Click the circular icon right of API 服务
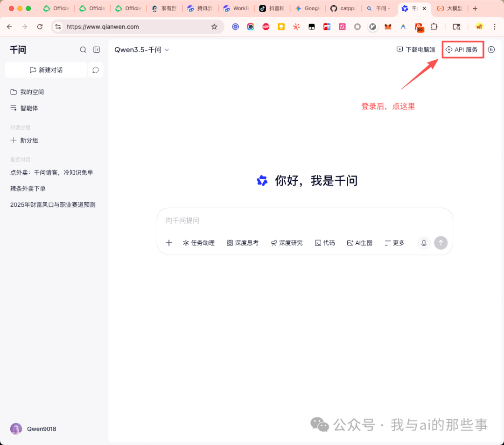The width and height of the screenshot is (504, 445). 491,49
